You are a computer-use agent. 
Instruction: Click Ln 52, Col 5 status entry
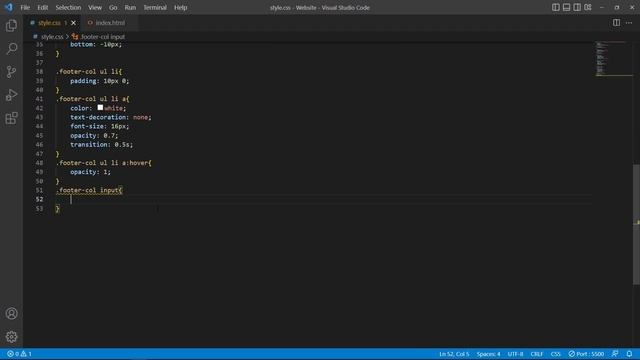454,354
